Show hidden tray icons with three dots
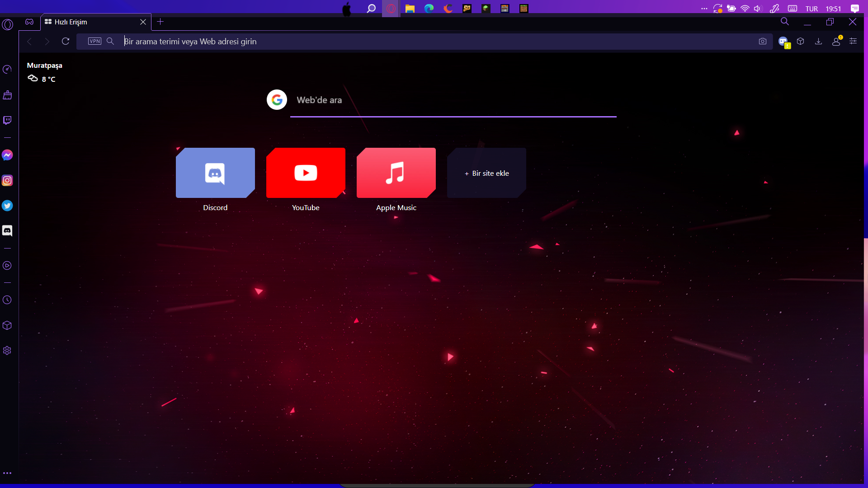 [704, 9]
